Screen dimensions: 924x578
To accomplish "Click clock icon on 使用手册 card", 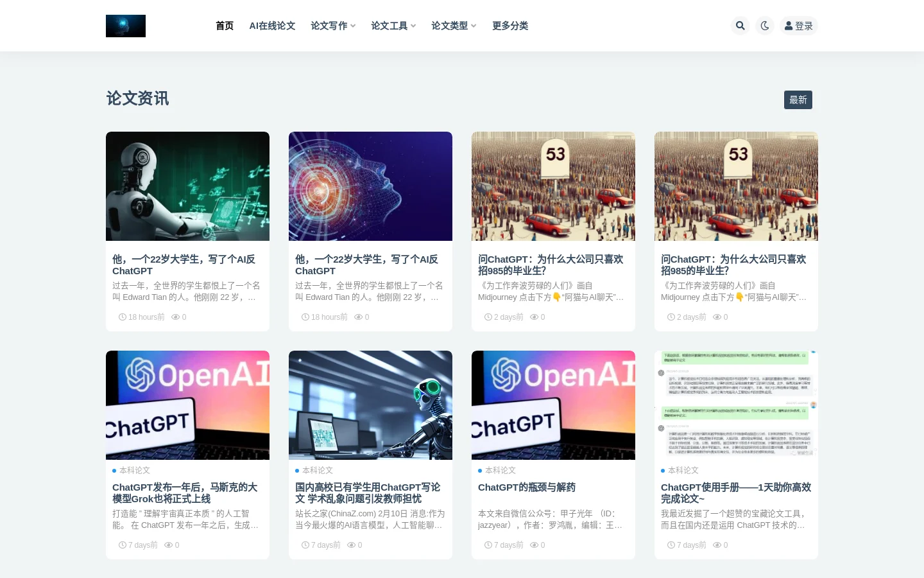I will coord(671,545).
